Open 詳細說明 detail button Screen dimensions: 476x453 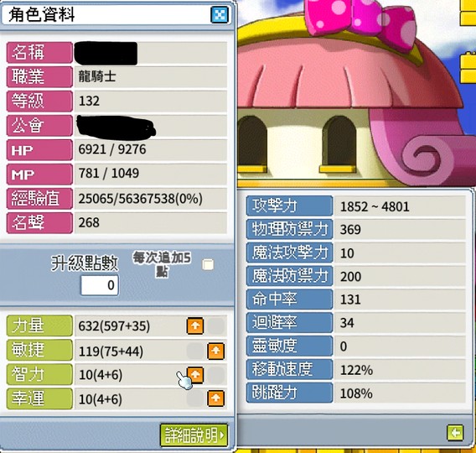point(194,435)
